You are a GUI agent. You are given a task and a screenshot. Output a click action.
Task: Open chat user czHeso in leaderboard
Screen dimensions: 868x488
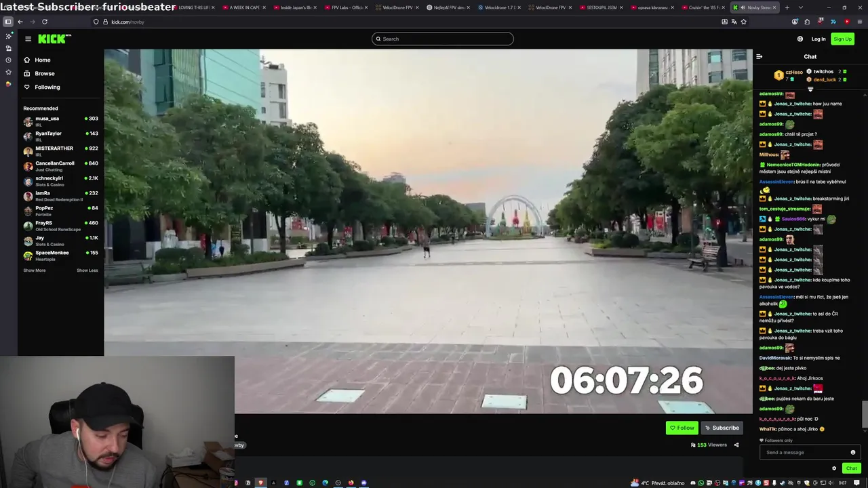pos(794,72)
